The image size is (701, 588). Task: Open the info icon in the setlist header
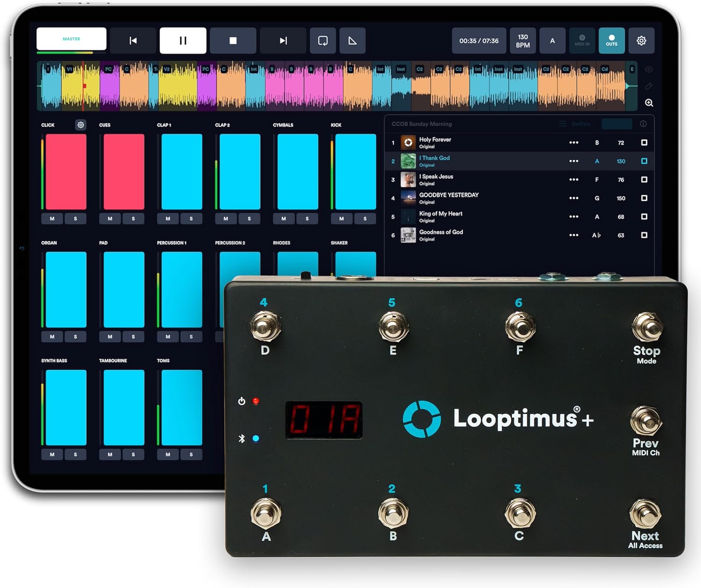[x=644, y=124]
